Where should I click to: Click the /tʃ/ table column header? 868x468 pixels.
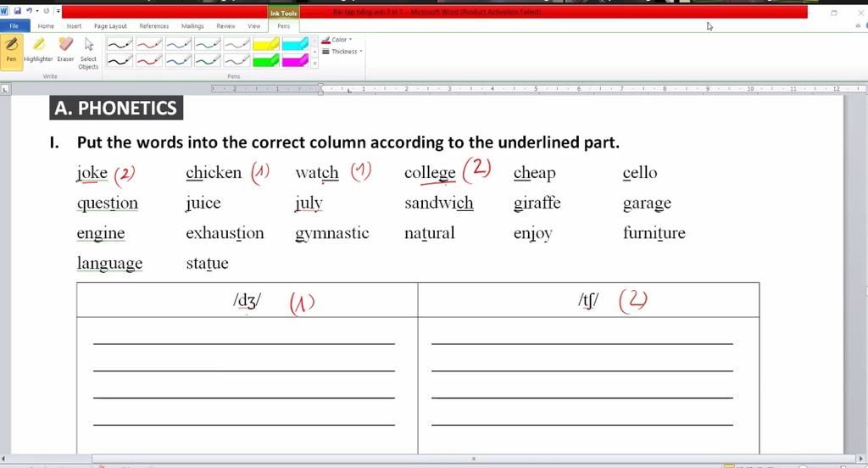(588, 301)
